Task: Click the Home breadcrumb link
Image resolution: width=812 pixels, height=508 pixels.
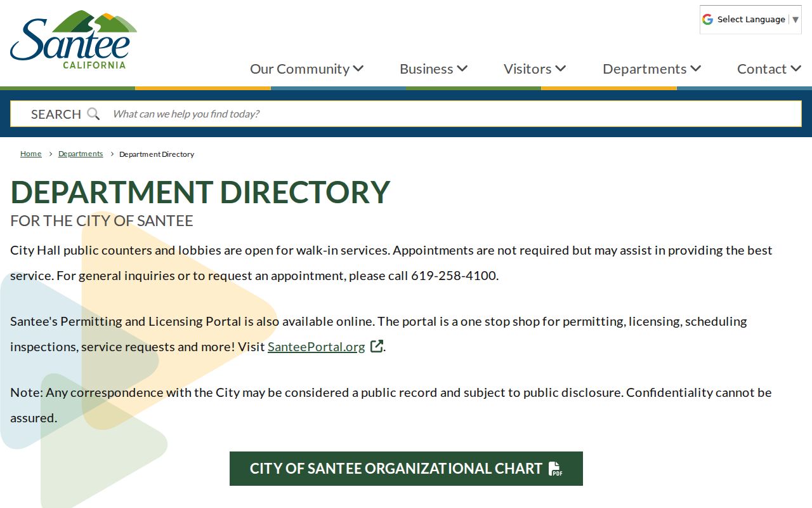Action: click(x=31, y=154)
